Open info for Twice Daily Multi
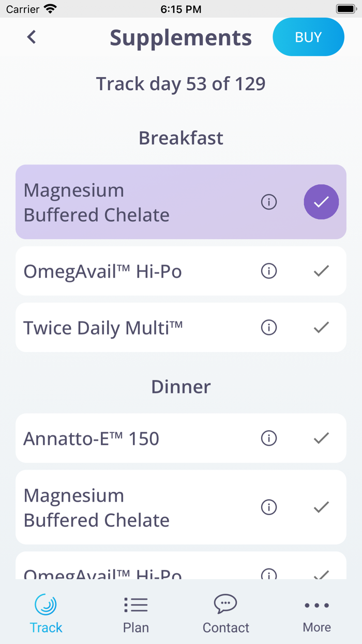The height and width of the screenshot is (644, 362). 269,327
